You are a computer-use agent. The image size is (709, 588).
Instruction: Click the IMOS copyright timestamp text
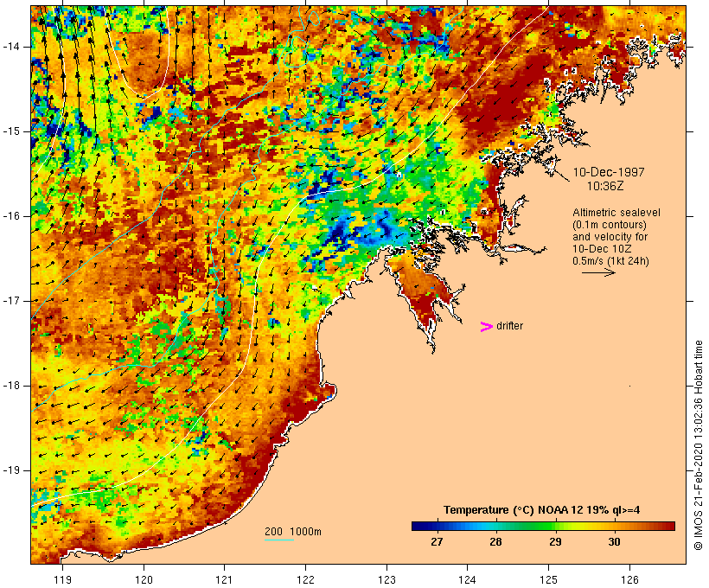699,445
